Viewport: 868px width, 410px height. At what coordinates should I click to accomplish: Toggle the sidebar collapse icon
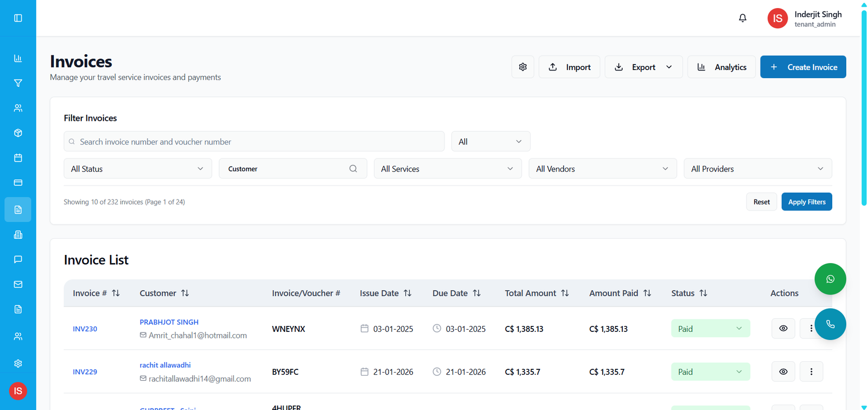(18, 18)
